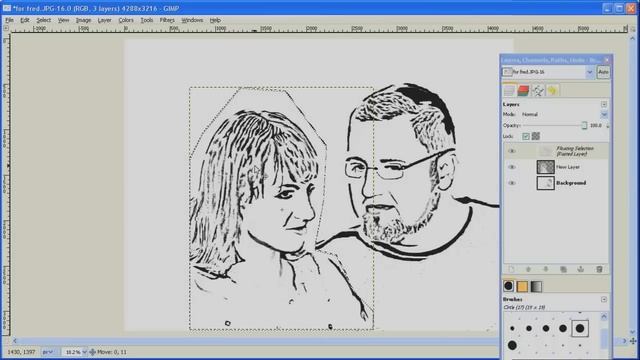The height and width of the screenshot is (360, 640).
Task: Open the Filters menu
Action: 167,20
